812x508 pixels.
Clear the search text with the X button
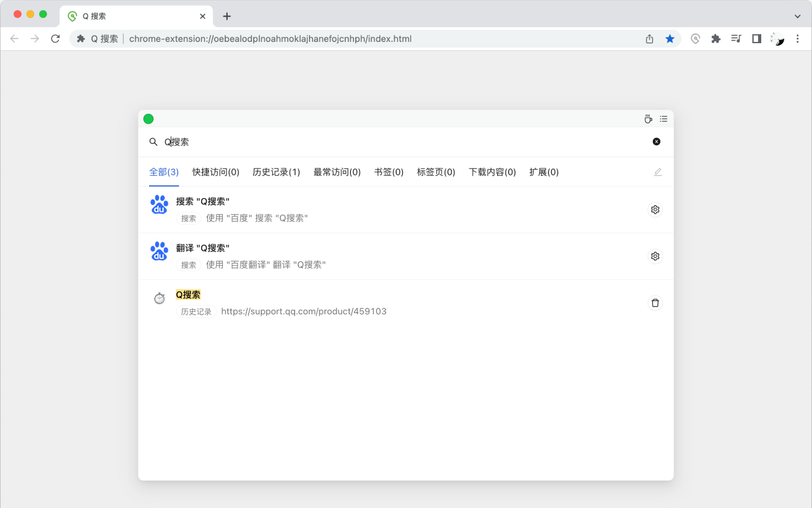[657, 142]
